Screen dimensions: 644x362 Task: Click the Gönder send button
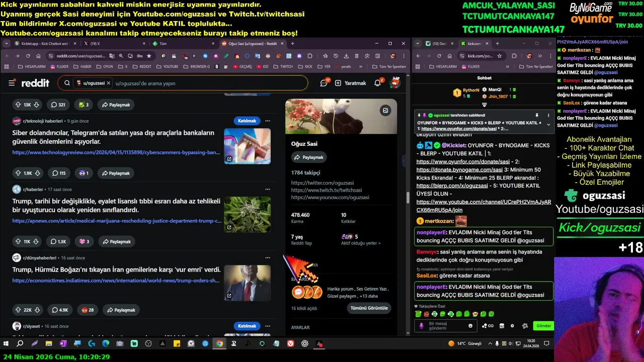[x=543, y=326]
